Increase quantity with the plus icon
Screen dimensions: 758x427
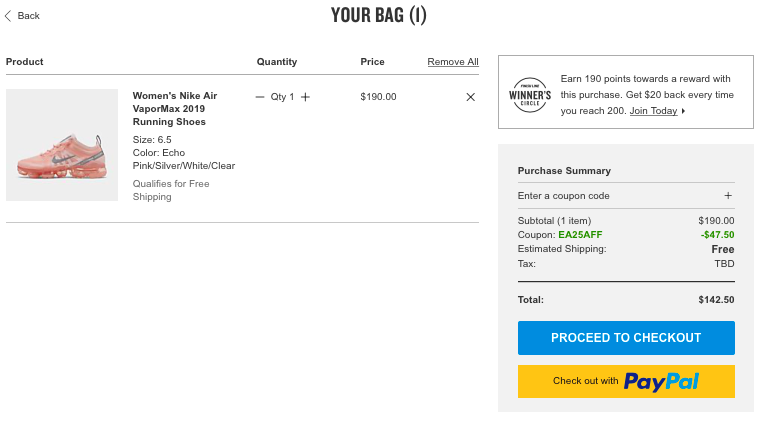coord(306,97)
